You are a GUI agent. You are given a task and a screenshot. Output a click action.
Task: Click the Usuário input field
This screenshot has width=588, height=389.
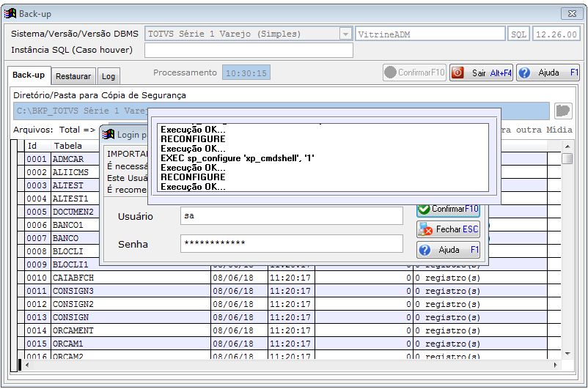click(291, 216)
